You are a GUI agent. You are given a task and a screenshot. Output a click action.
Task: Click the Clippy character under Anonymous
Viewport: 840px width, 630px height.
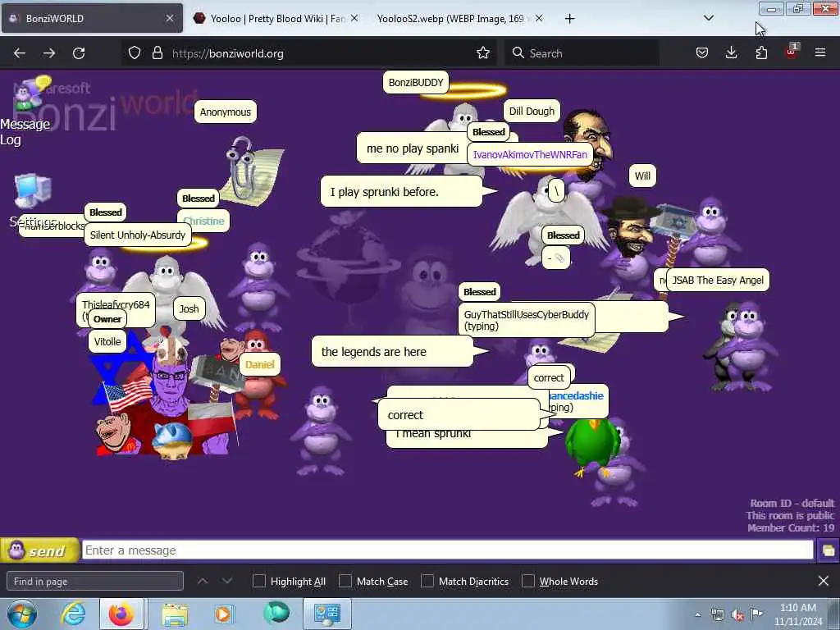[253, 171]
